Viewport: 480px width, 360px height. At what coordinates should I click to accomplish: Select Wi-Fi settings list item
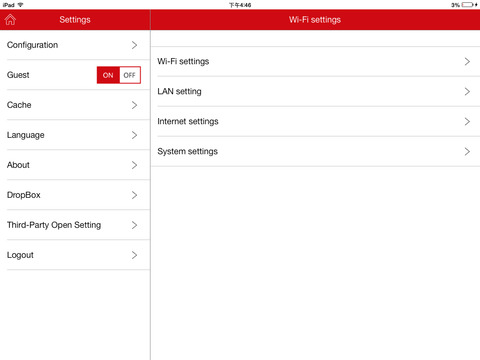click(315, 62)
